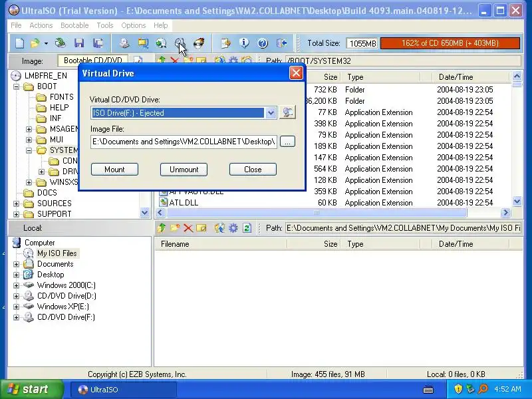
Task: Expand the Documents node in Local tree
Action: pyautogui.click(x=16, y=264)
